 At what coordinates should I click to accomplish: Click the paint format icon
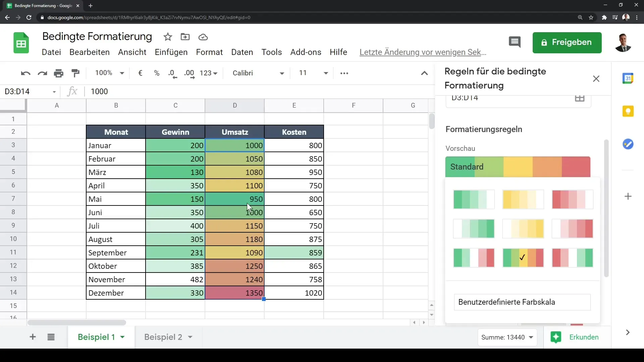point(75,73)
